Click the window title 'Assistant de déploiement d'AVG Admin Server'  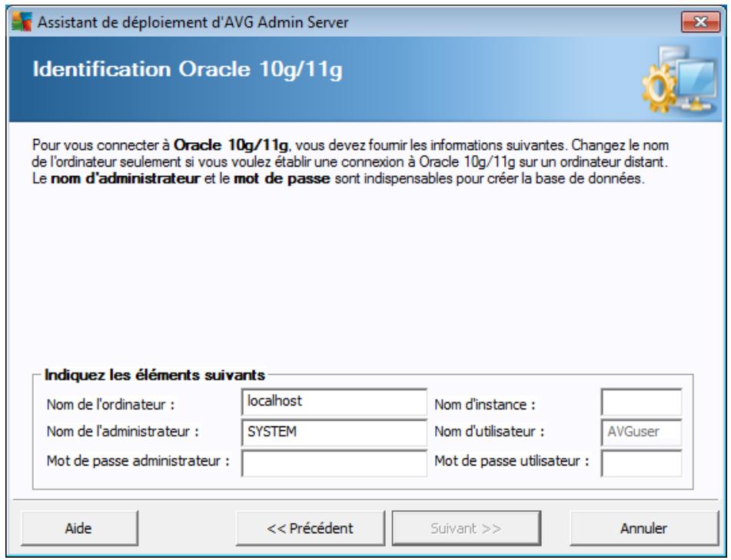(x=193, y=22)
